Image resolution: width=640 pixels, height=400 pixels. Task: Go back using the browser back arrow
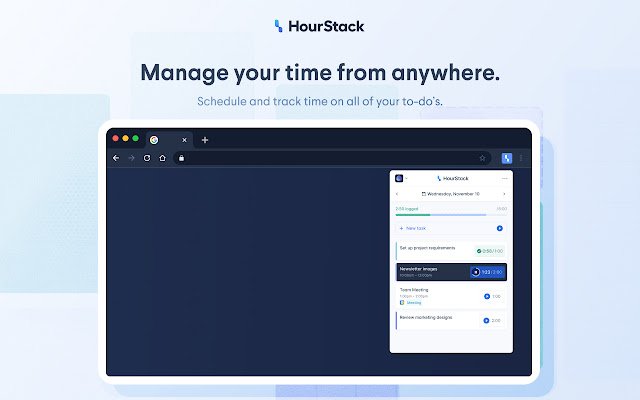116,158
